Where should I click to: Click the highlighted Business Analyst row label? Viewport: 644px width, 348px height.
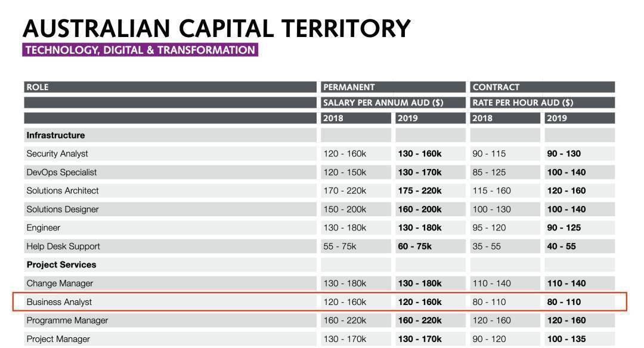click(x=59, y=302)
